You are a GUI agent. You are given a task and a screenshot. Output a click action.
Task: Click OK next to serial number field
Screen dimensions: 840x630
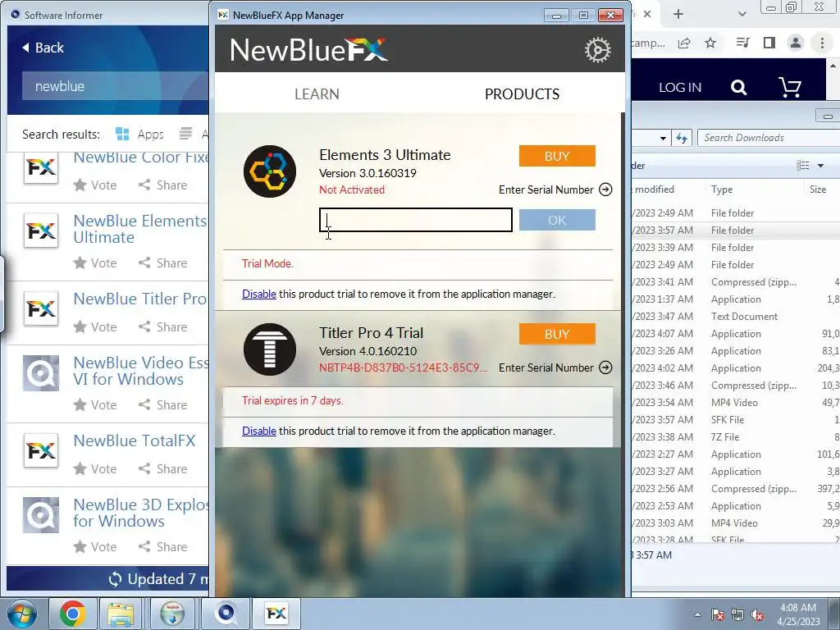coord(557,220)
